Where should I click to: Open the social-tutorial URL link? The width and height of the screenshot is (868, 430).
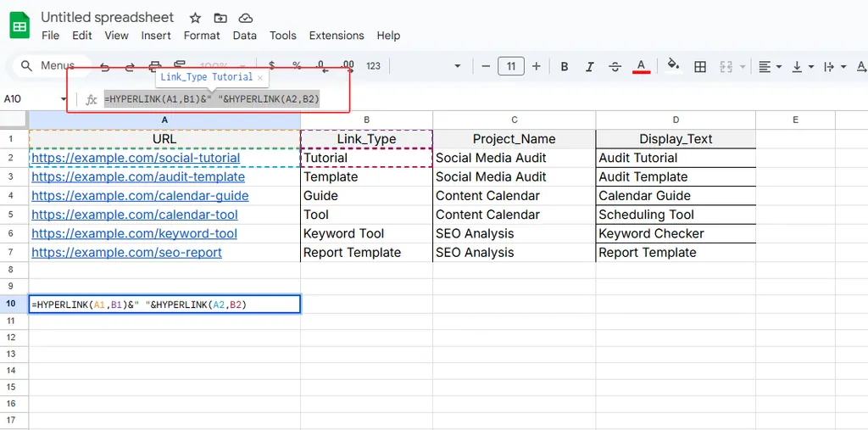click(136, 158)
